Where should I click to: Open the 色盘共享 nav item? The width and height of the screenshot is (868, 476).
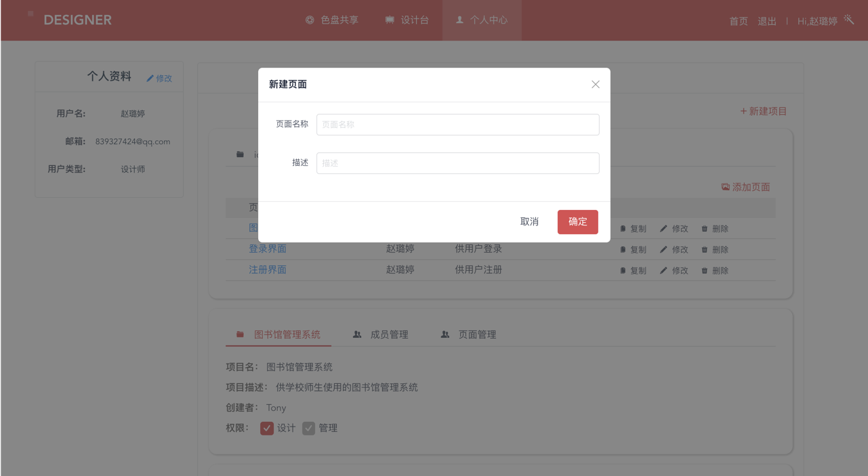click(x=332, y=20)
